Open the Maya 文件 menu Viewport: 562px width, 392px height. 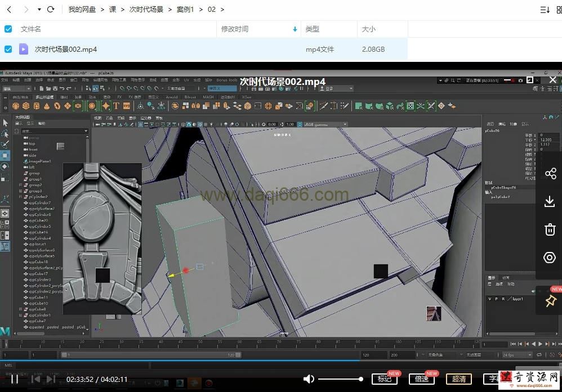tap(5, 80)
